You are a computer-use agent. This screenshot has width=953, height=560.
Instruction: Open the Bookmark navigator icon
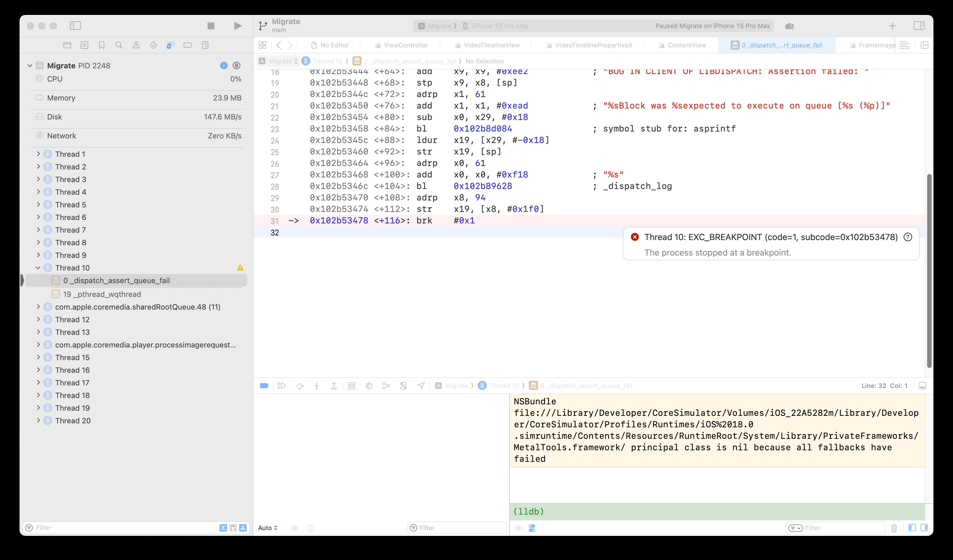(102, 45)
